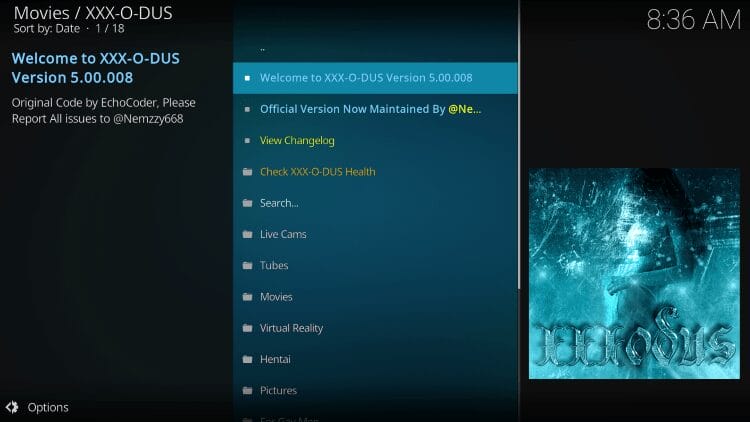This screenshot has height=422, width=750.
Task: Go up via the '..' parent entry
Action: coord(263,47)
